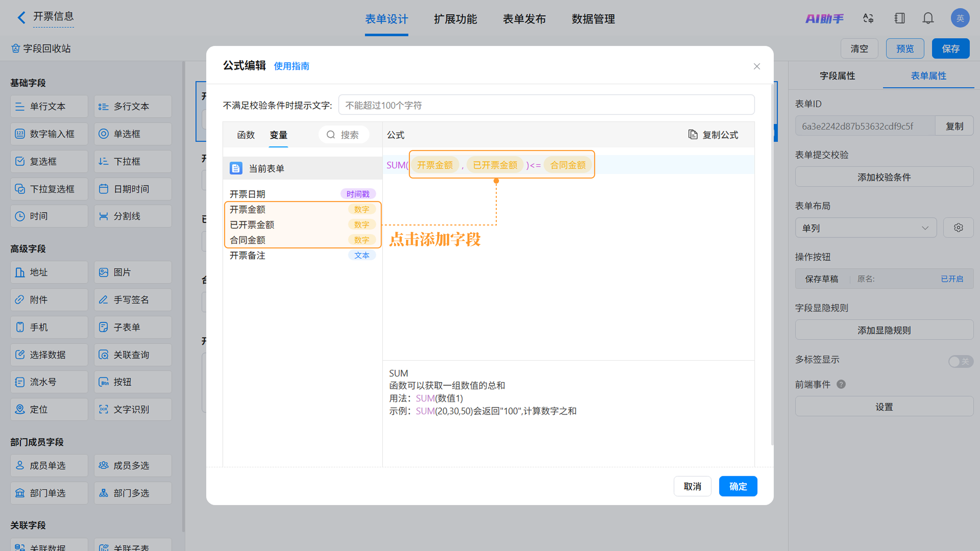Open the 字段属性 tab
The width and height of the screenshot is (980, 551).
837,76
